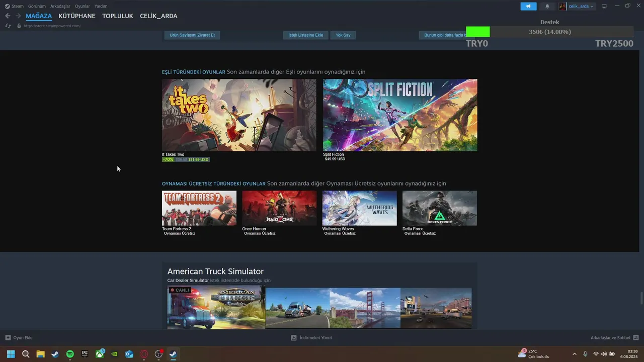Viewport: 644px width, 362px height.
Task: Open the volume control in the system tray
Action: (x=604, y=354)
